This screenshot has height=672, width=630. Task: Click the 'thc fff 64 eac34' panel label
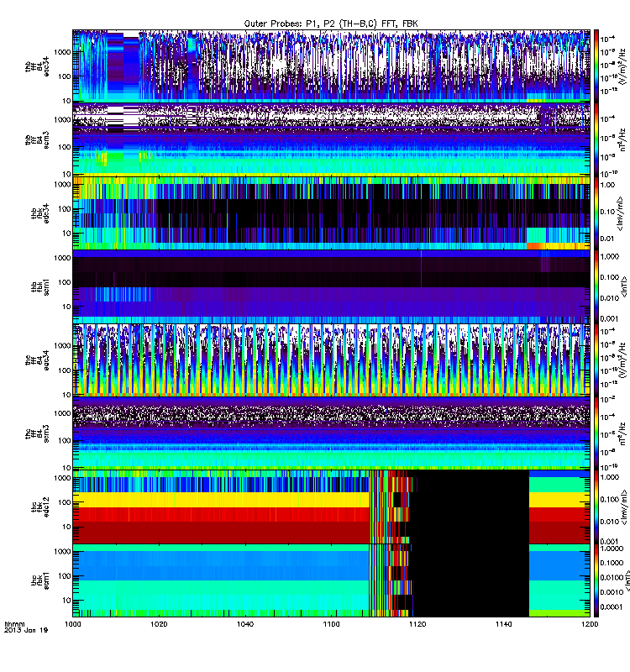[x=37, y=360]
